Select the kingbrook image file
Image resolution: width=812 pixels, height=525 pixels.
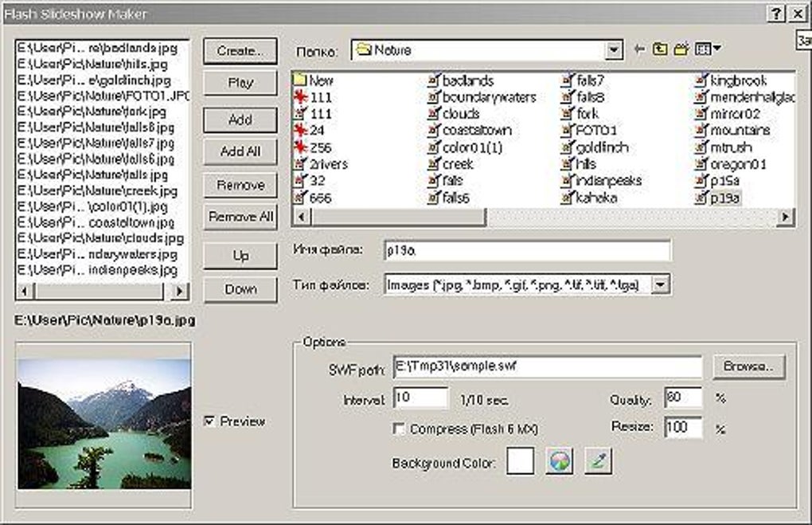[732, 80]
